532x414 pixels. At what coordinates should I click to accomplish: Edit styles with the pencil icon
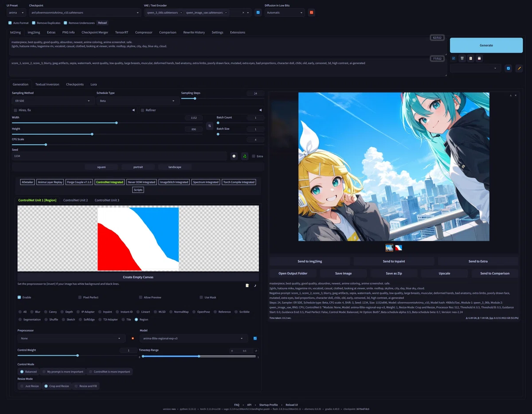(x=519, y=68)
